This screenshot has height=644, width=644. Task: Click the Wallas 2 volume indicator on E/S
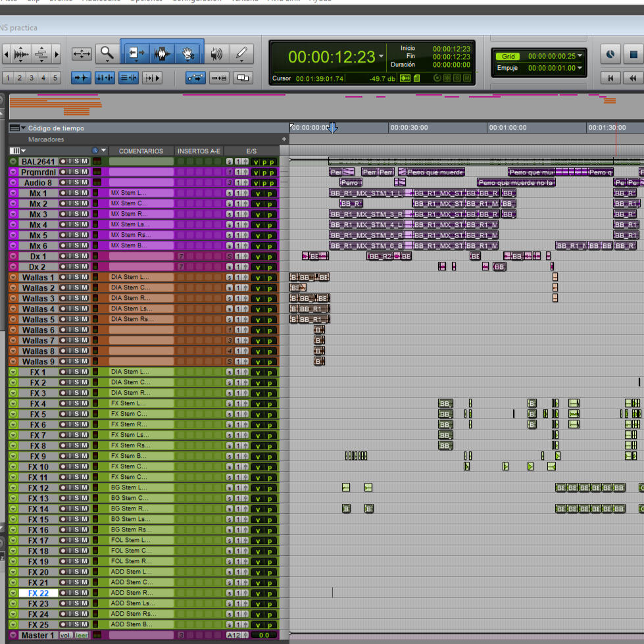pos(258,288)
